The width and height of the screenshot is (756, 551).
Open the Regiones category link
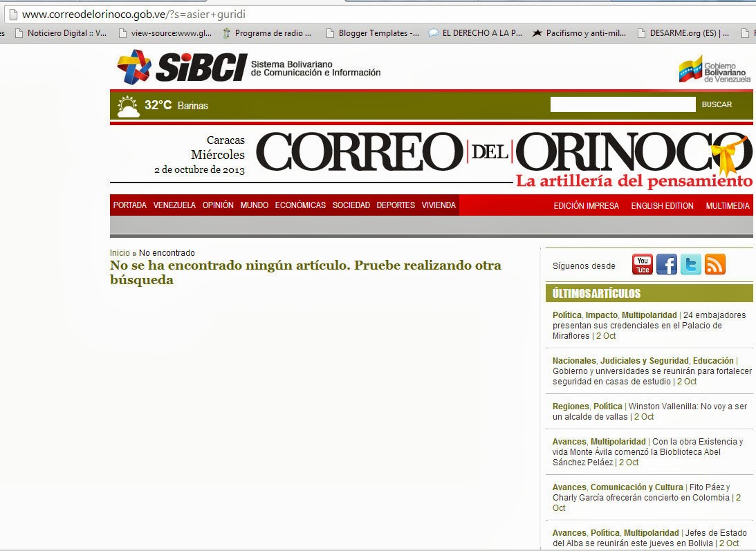(571, 407)
